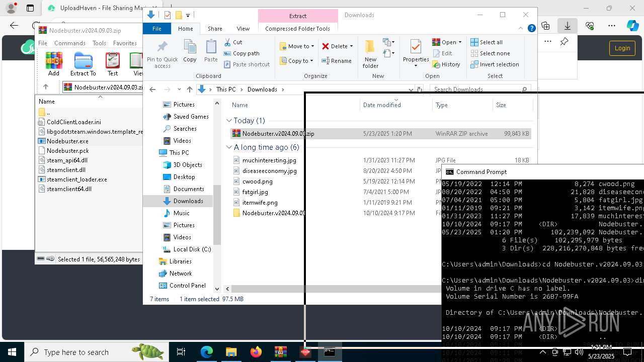
Task: Click the Extract To icon in WinRAR
Action: coord(83,64)
